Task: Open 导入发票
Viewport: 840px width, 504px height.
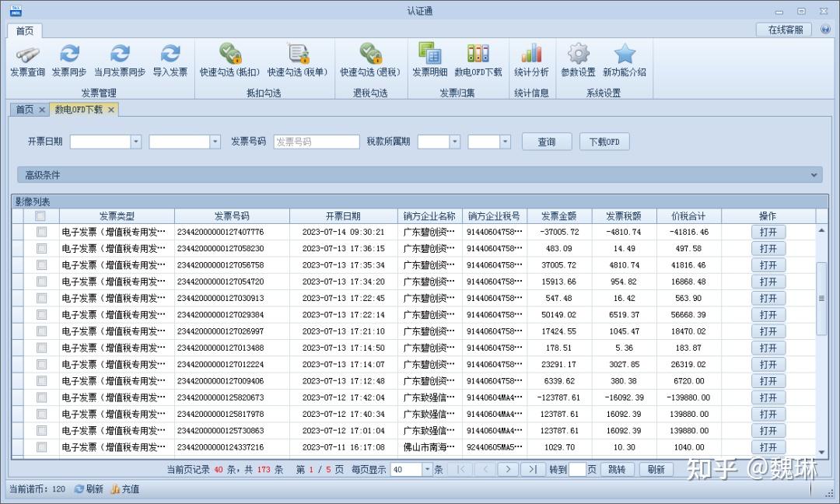Action: (171, 61)
